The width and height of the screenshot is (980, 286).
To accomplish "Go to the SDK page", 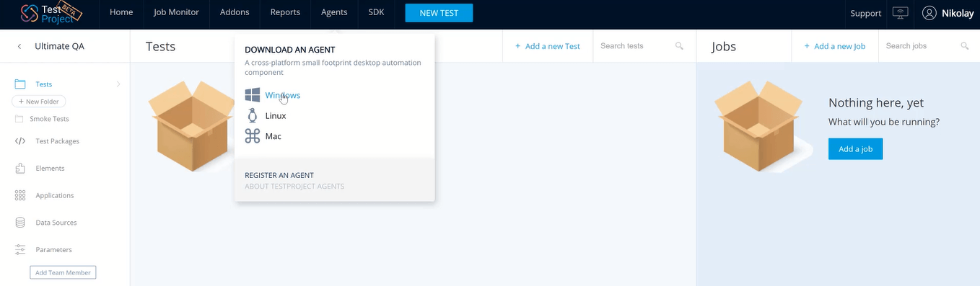I will point(376,12).
